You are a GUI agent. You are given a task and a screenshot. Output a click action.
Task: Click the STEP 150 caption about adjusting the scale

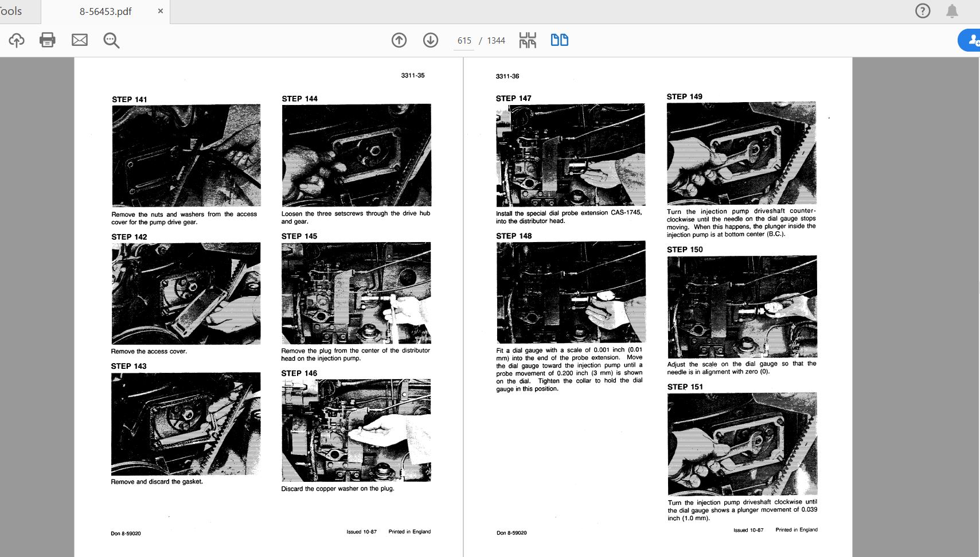[742, 368]
